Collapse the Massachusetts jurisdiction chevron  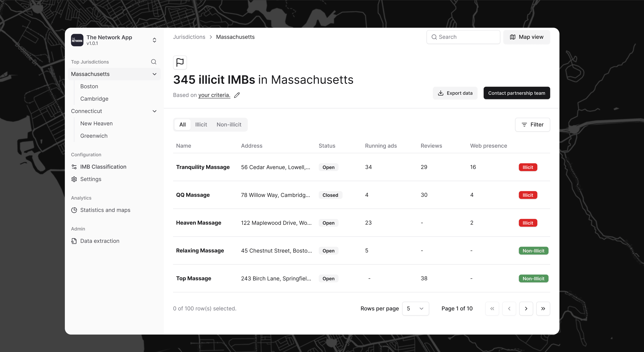point(155,74)
